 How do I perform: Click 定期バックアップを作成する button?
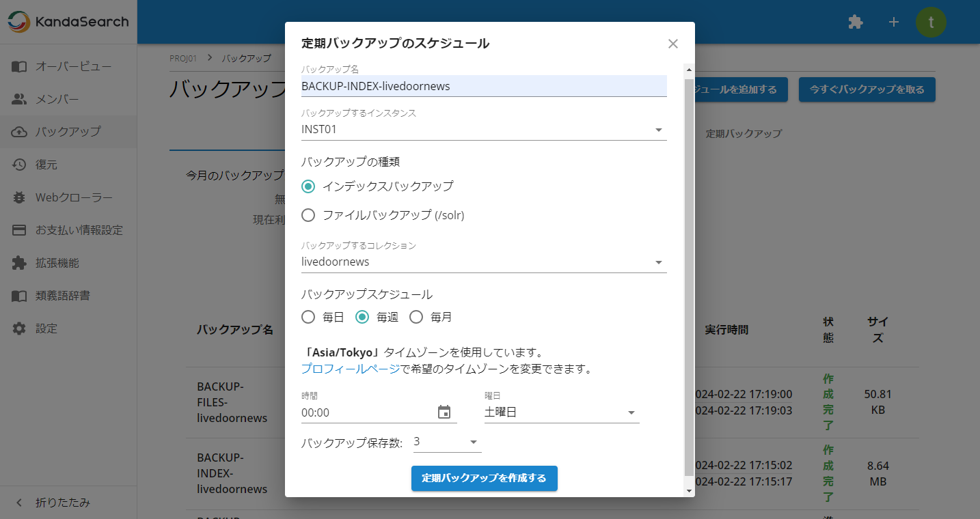[485, 478]
